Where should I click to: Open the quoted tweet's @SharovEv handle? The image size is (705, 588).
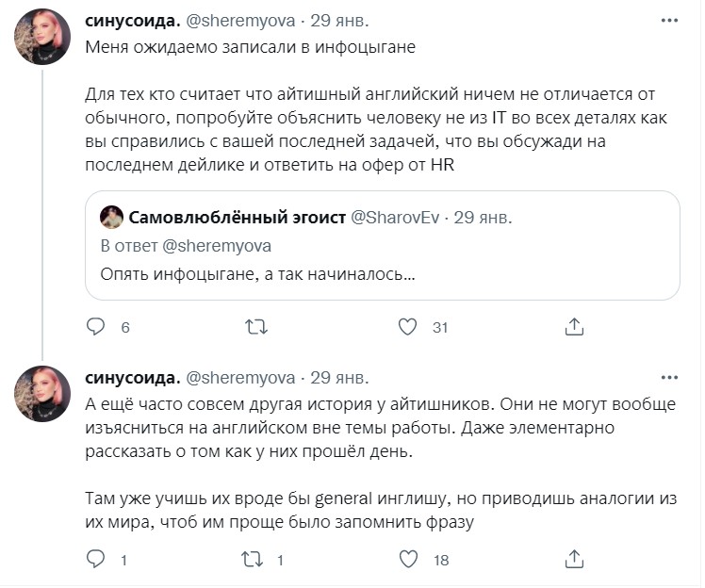[x=392, y=218]
